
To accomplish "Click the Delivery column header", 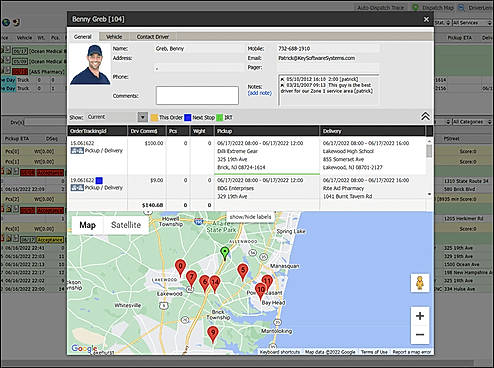I will [x=373, y=131].
